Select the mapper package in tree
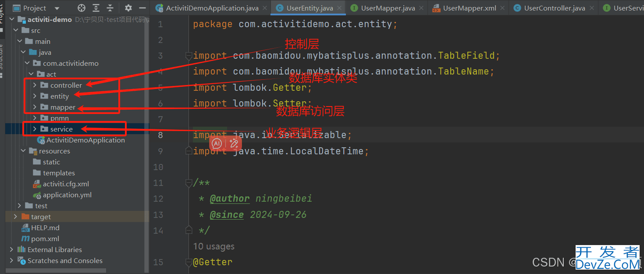The width and height of the screenshot is (644, 274). [63, 107]
